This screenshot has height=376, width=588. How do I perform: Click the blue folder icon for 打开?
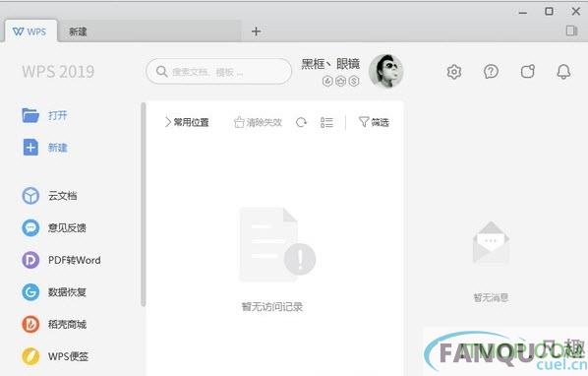(30, 115)
